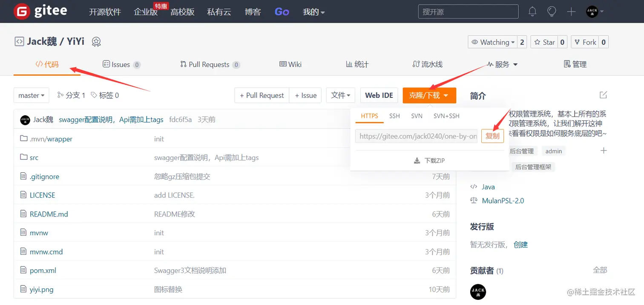Click 博客 in the top menu

click(253, 12)
